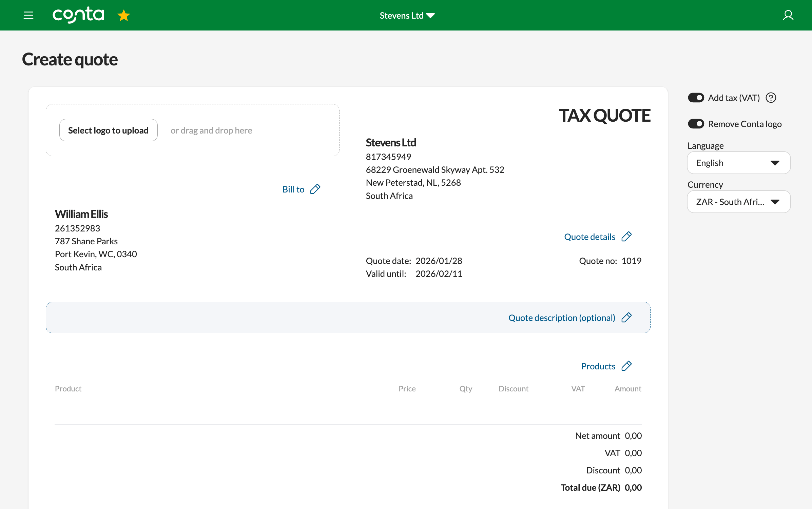
Task: Click the pencil icon beside Bill to
Action: click(x=315, y=189)
